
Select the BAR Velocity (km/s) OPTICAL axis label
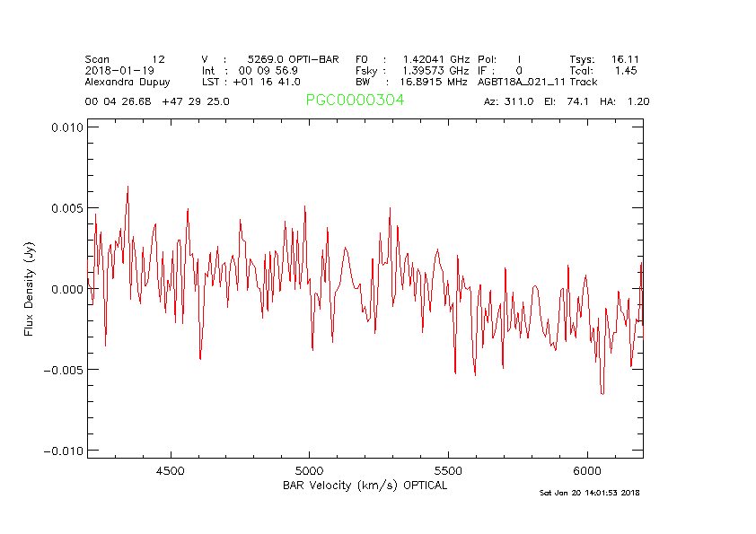[365, 486]
